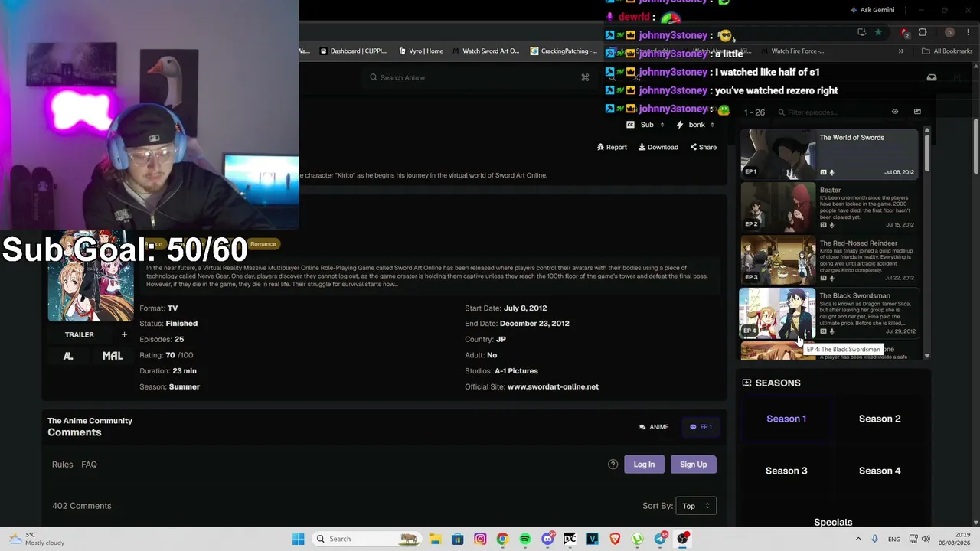Open the A-1 Pictures studio link
980x551 pixels.
(x=516, y=371)
